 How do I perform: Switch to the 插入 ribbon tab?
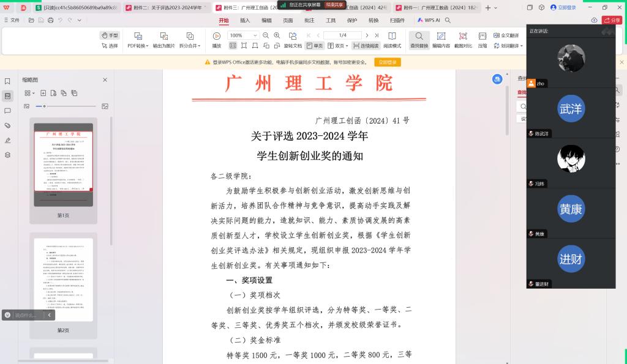[x=245, y=20]
